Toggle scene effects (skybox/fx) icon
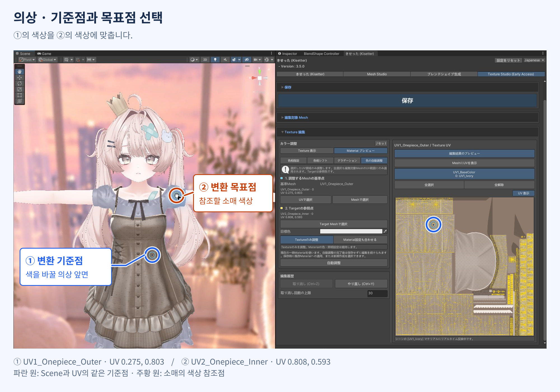Viewport: 560px width, 392px height. click(234, 60)
